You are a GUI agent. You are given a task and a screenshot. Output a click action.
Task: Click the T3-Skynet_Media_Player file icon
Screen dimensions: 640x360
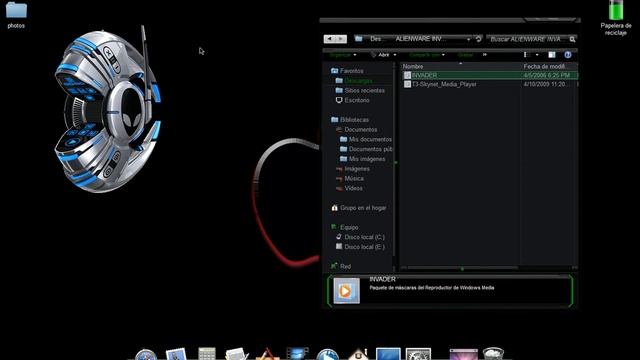407,84
